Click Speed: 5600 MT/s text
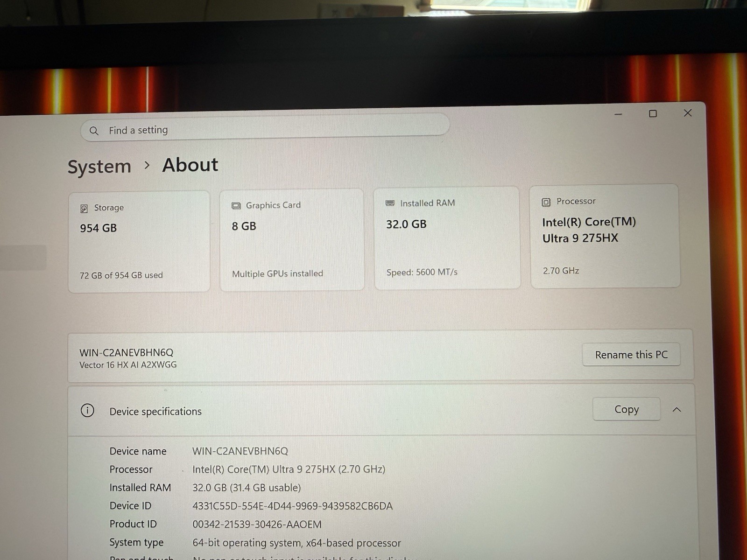This screenshot has width=747, height=560. 422,272
